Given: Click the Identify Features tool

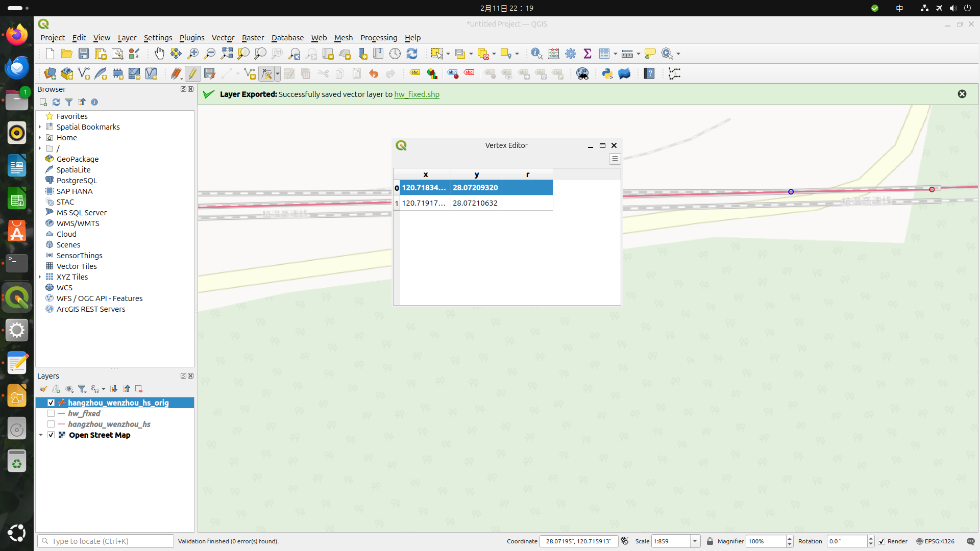Looking at the screenshot, I should [x=536, y=54].
